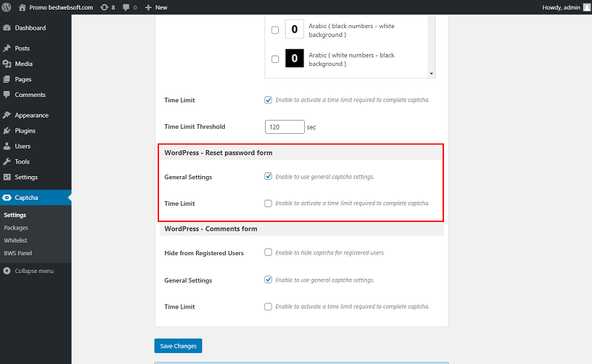Click the Save Changes button
Screen dimensions: 592x364
click(x=178, y=346)
